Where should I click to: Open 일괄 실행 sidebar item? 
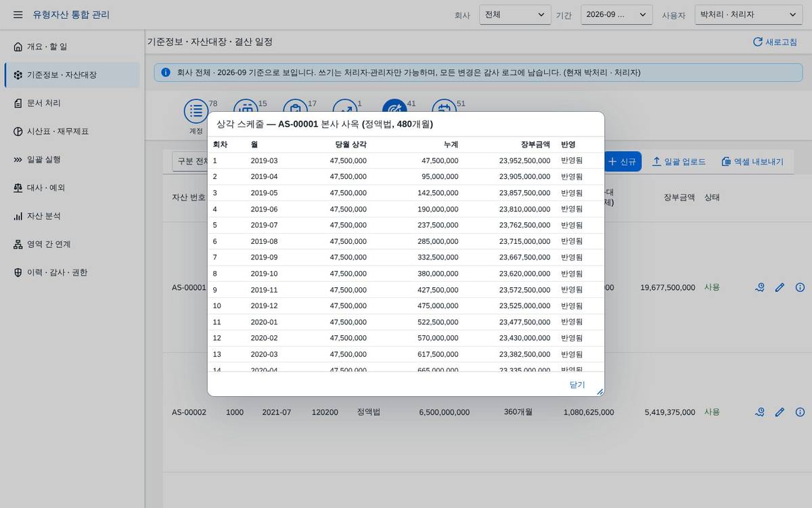[x=72, y=159]
